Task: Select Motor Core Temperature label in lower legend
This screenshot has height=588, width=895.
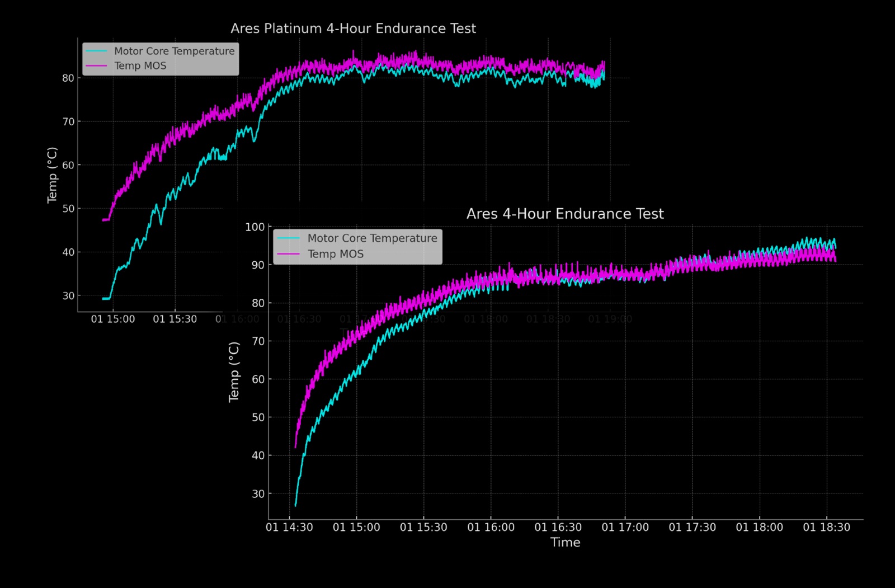Action: click(372, 238)
